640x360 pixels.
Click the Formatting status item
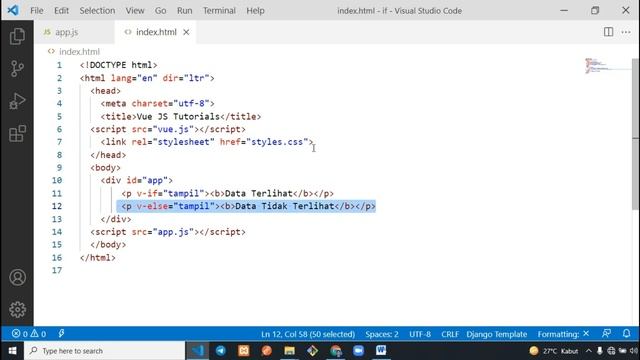[x=563, y=334]
